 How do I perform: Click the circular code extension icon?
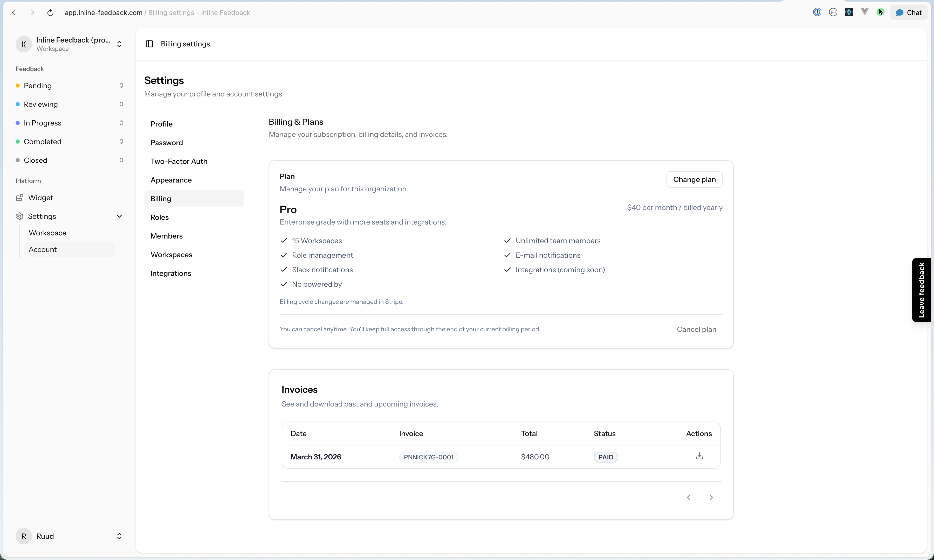pos(833,12)
